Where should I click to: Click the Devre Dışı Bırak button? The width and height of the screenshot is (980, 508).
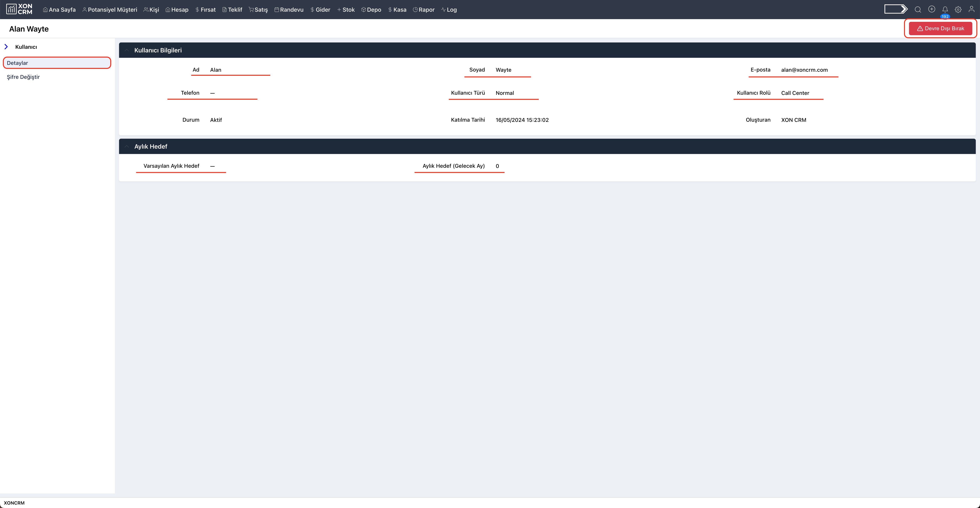tap(940, 28)
